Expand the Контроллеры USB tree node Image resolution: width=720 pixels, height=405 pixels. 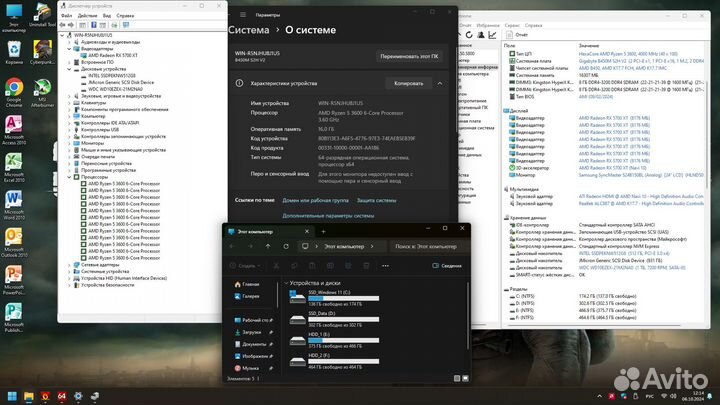pos(69,129)
